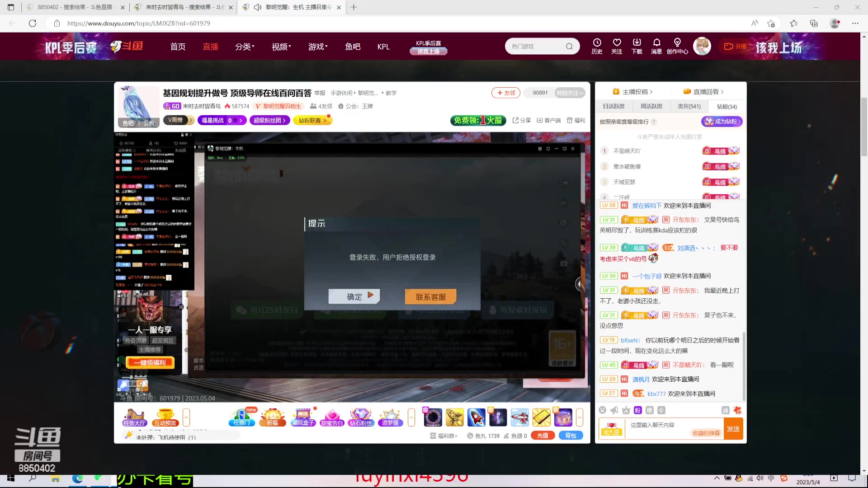The height and width of the screenshot is (488, 868).
Task: Expand the 游戏 navigation dropdown
Action: tap(318, 47)
